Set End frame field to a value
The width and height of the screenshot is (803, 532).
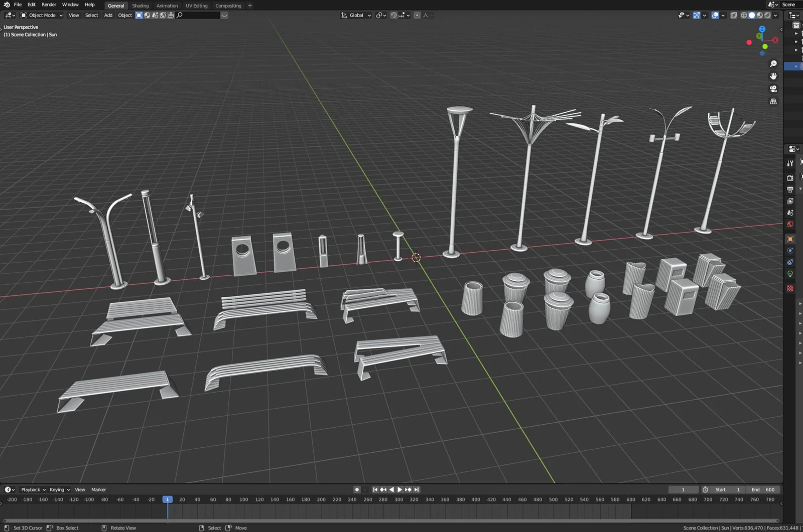click(x=763, y=489)
